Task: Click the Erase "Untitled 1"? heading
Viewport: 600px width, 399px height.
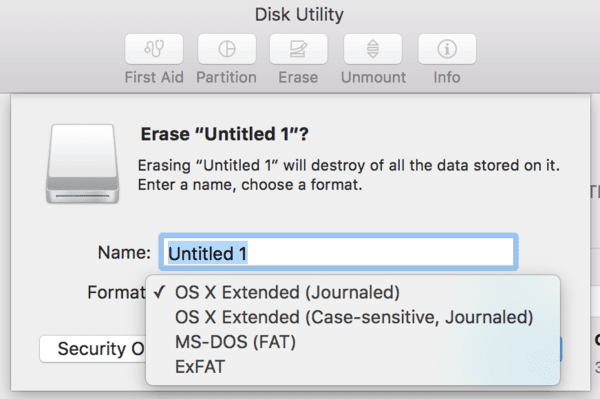Action: 225,134
